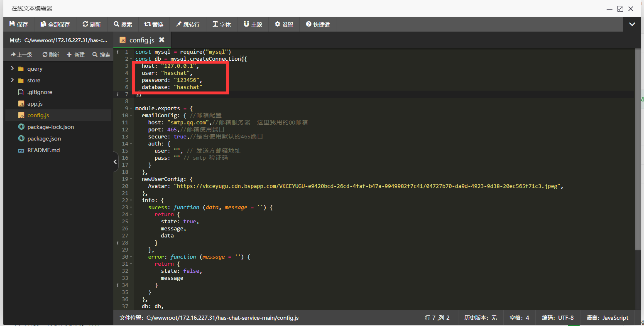Click the icon beside package-lock.json

(x=21, y=127)
